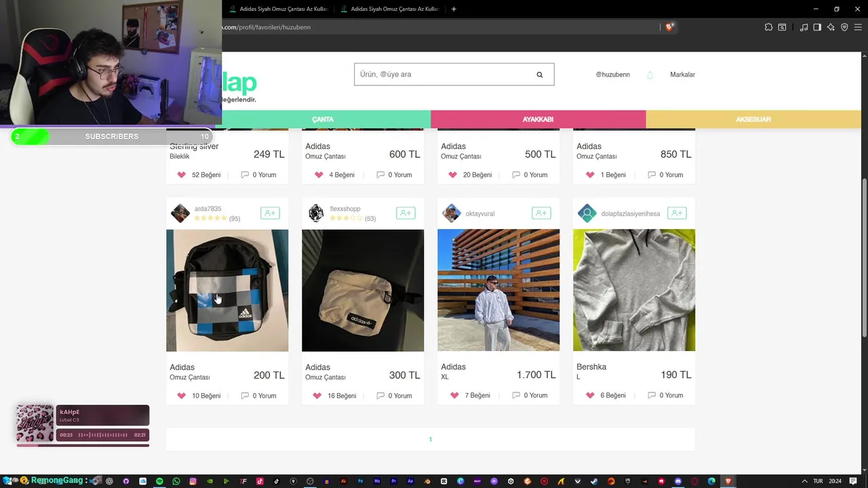Screen dimensions: 868x488
Task: Open the Markalar link
Action: [x=682, y=75]
